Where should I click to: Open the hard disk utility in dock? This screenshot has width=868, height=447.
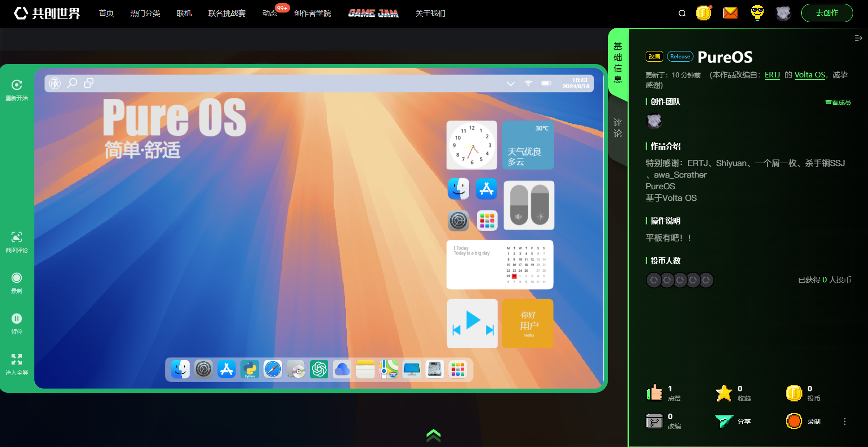click(x=435, y=369)
